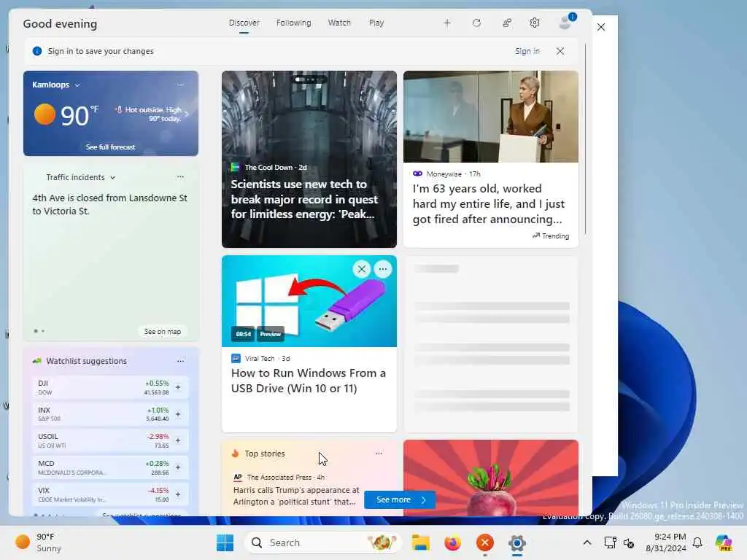Open Watchlist suggestions more options
Screen dimensions: 747x560
(181, 361)
